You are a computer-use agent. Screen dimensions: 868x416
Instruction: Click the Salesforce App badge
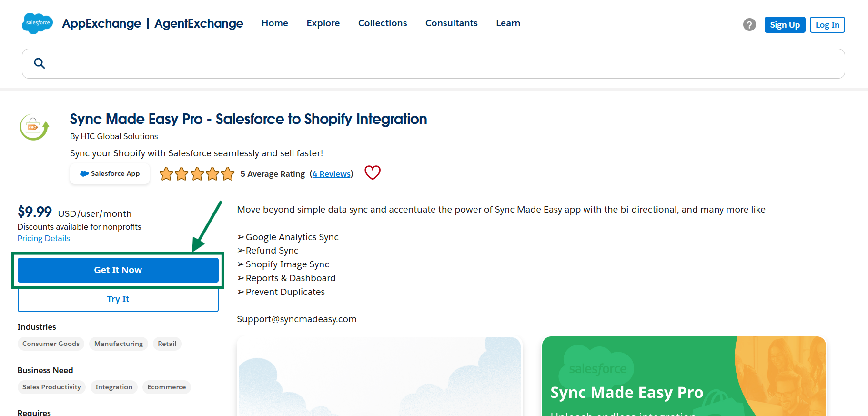[x=110, y=173]
